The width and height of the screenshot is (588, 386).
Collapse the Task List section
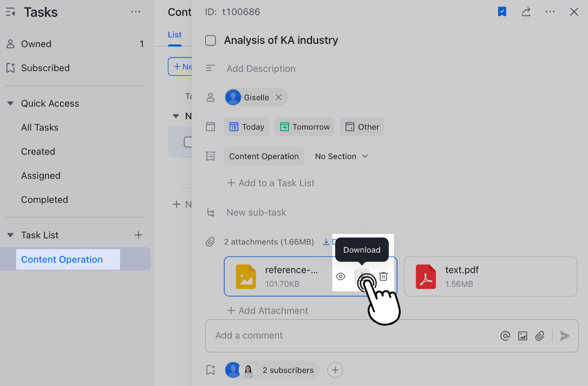tap(10, 235)
